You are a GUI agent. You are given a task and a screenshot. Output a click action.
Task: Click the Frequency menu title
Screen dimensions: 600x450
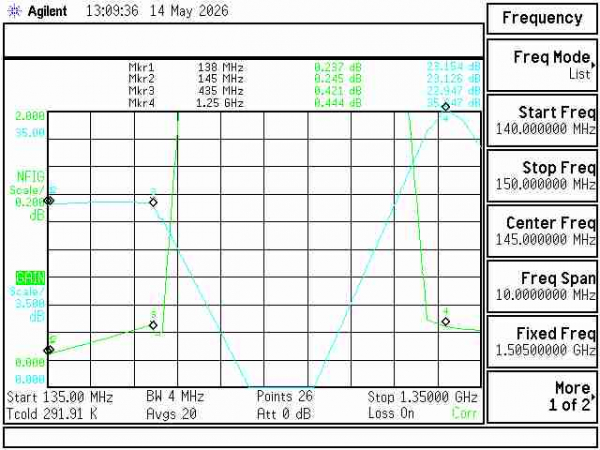[x=542, y=18]
